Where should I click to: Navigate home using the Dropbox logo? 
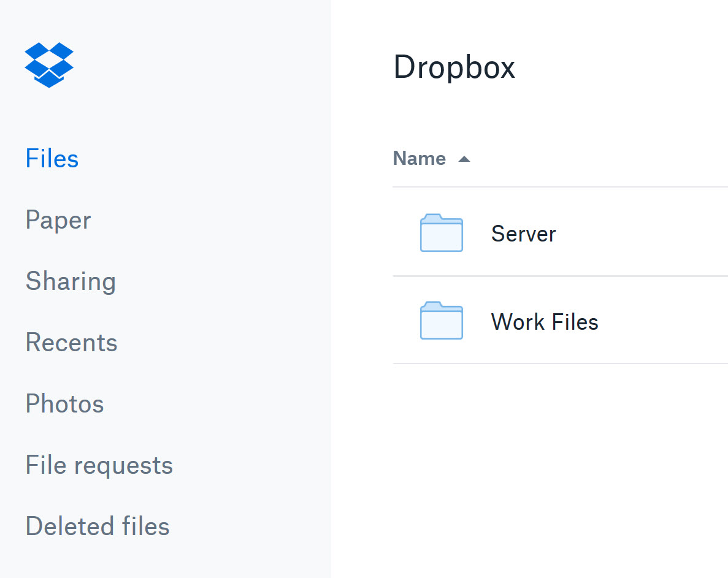(x=49, y=64)
